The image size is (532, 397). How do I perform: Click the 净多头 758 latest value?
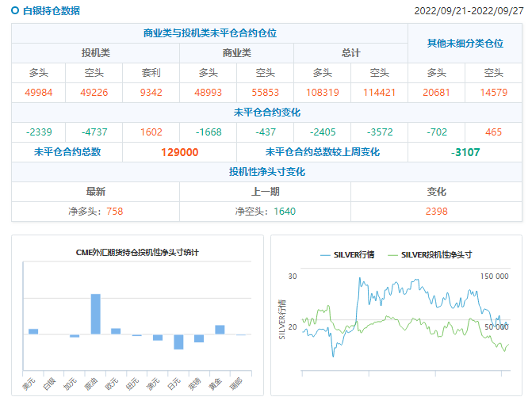(95, 212)
